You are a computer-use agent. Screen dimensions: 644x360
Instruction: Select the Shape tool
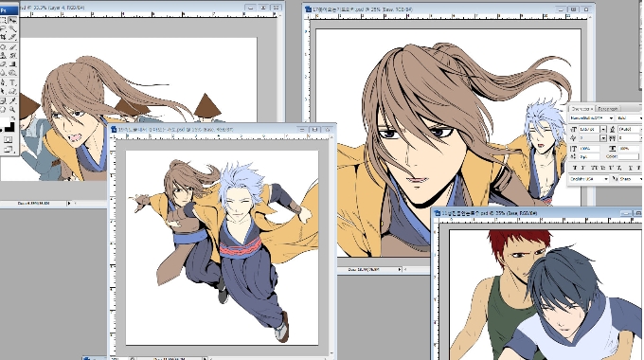[12, 91]
